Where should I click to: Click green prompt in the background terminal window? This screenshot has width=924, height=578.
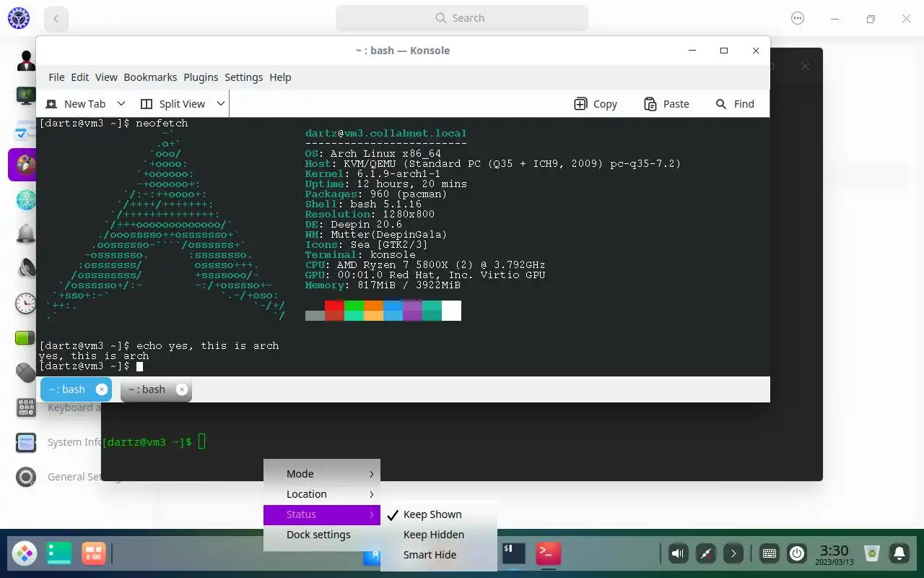click(147, 441)
